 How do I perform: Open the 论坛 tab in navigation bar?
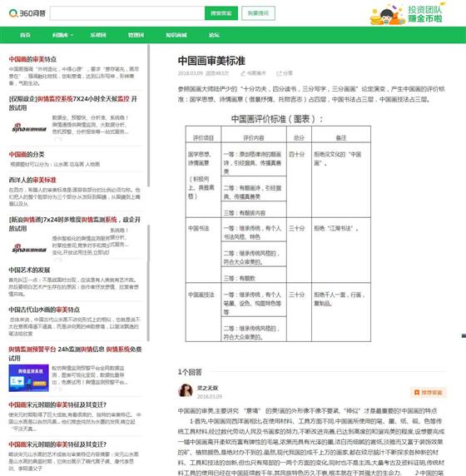(214, 35)
